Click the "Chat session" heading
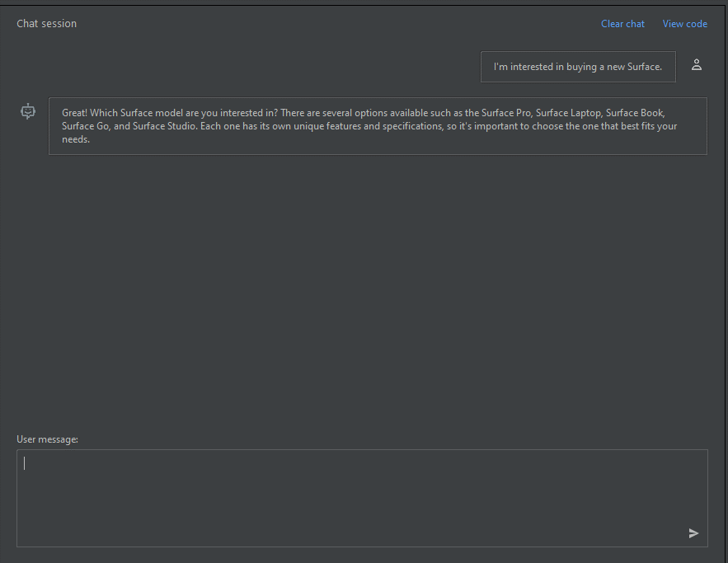 pyautogui.click(x=46, y=24)
